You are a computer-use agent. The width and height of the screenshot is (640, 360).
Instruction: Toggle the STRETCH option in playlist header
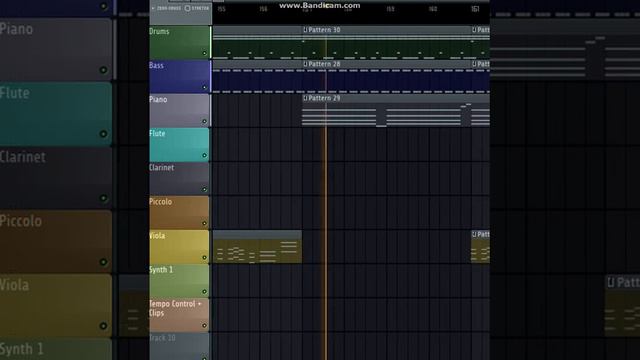point(197,8)
